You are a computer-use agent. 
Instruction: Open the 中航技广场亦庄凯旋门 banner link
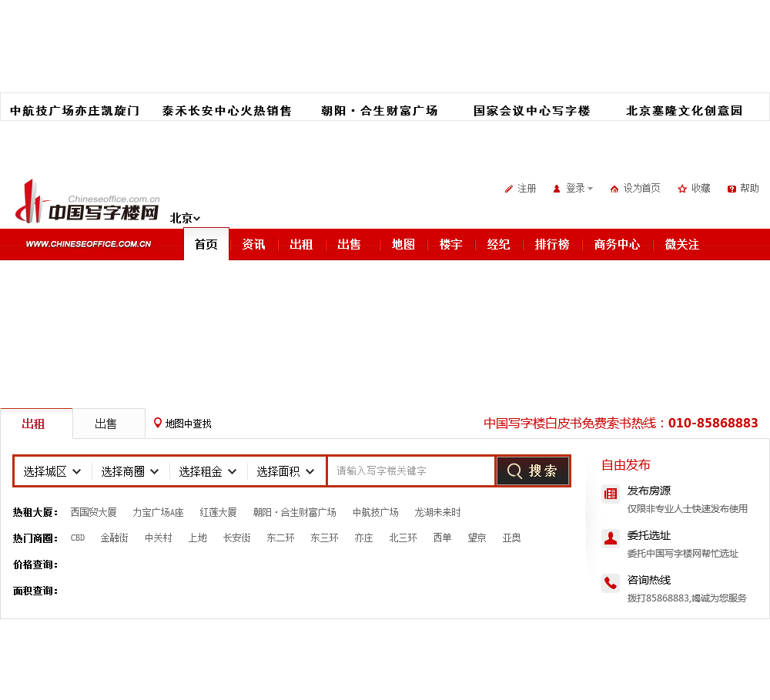(75, 111)
